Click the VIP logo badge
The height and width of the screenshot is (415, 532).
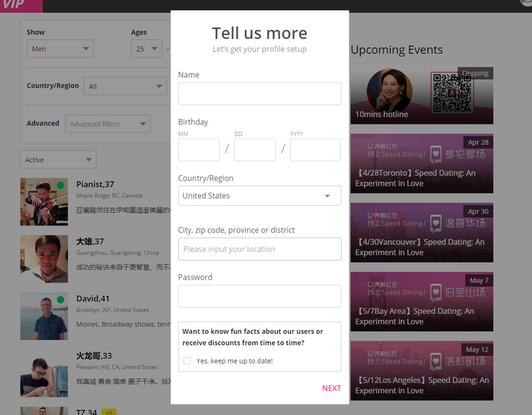coord(21,6)
